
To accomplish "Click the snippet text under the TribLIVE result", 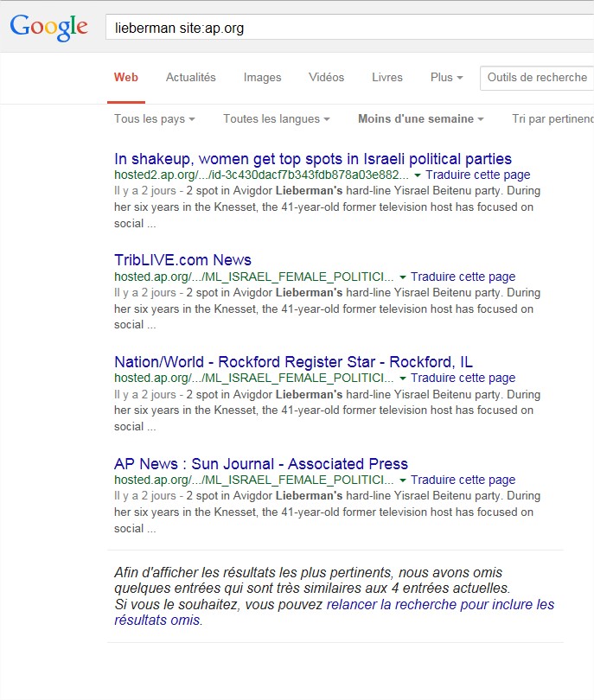I will coord(327,309).
